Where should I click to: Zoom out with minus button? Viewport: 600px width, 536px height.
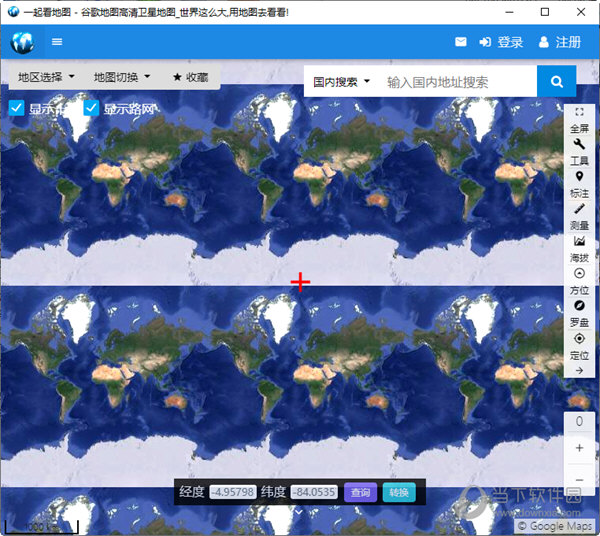(579, 480)
